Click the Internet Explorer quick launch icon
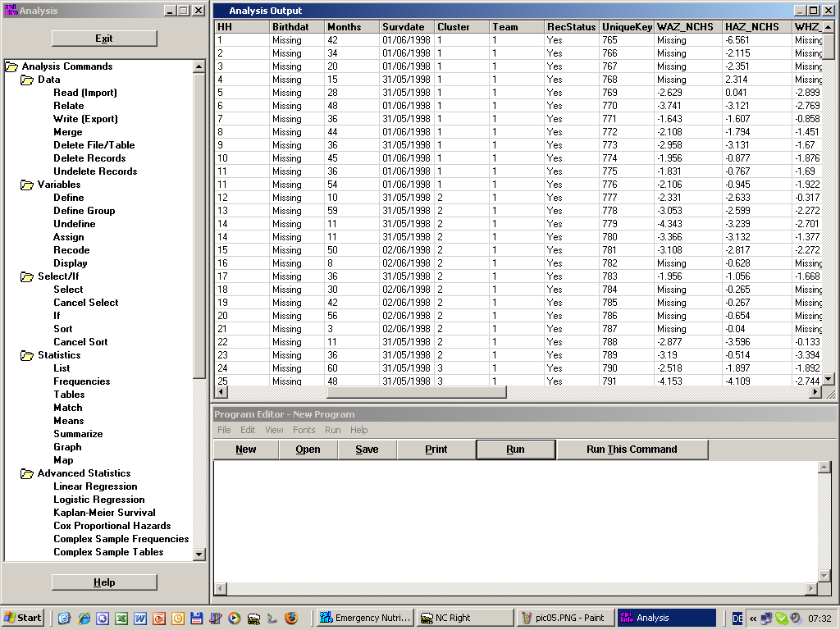 click(84, 619)
